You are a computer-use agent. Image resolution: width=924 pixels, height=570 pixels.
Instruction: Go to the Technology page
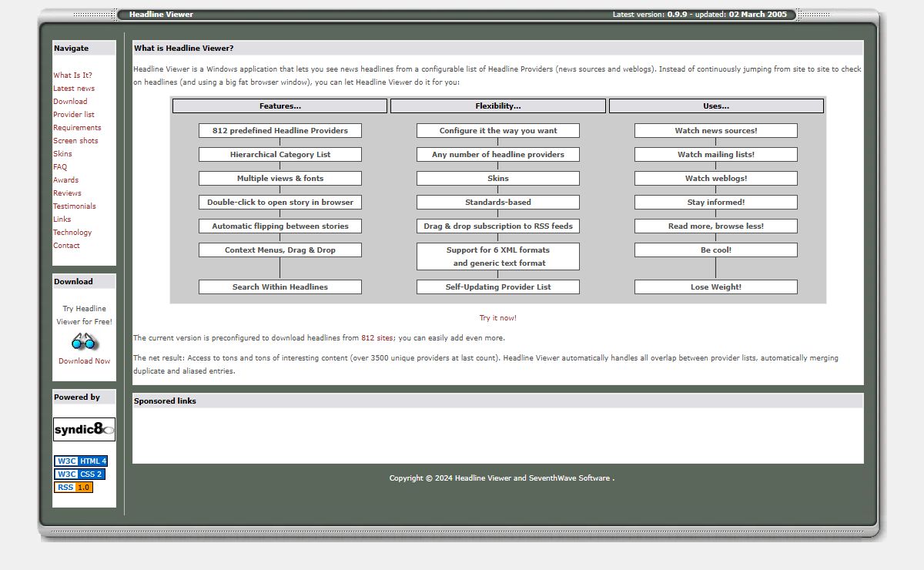pyautogui.click(x=72, y=233)
